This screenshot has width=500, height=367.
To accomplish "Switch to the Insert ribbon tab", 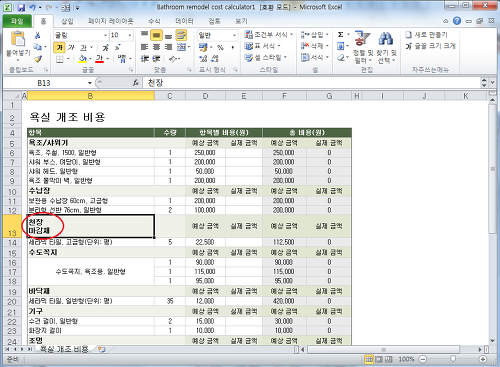I will (67, 21).
